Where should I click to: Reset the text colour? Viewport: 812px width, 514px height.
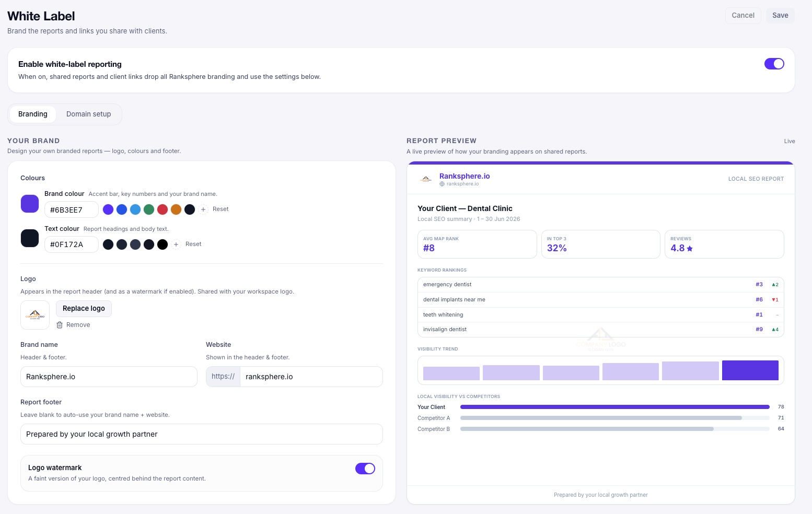pyautogui.click(x=193, y=244)
